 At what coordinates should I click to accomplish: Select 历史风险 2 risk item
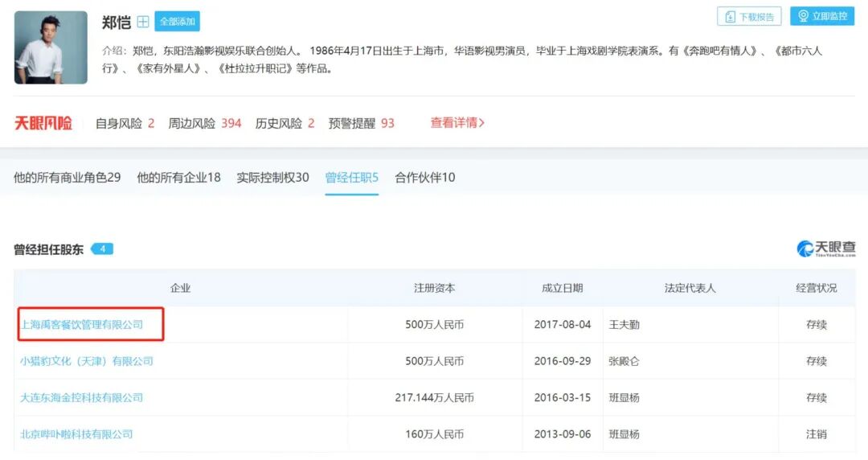285,123
